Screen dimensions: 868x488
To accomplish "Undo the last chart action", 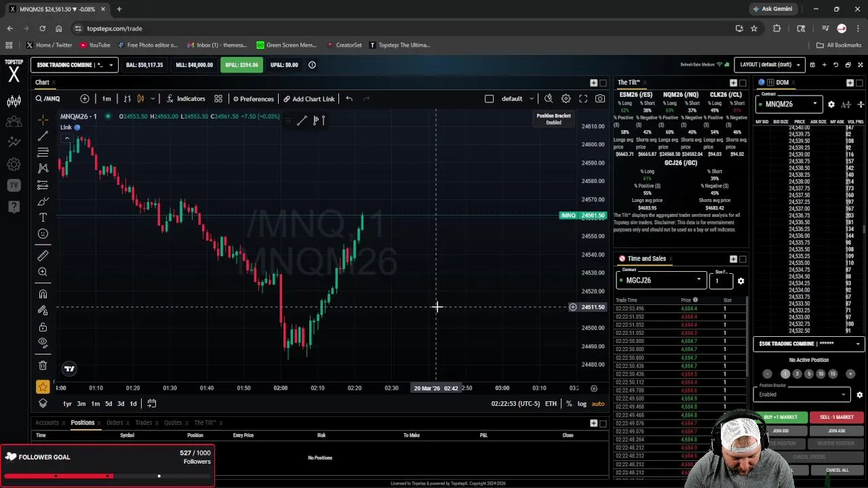I will 349,99.
